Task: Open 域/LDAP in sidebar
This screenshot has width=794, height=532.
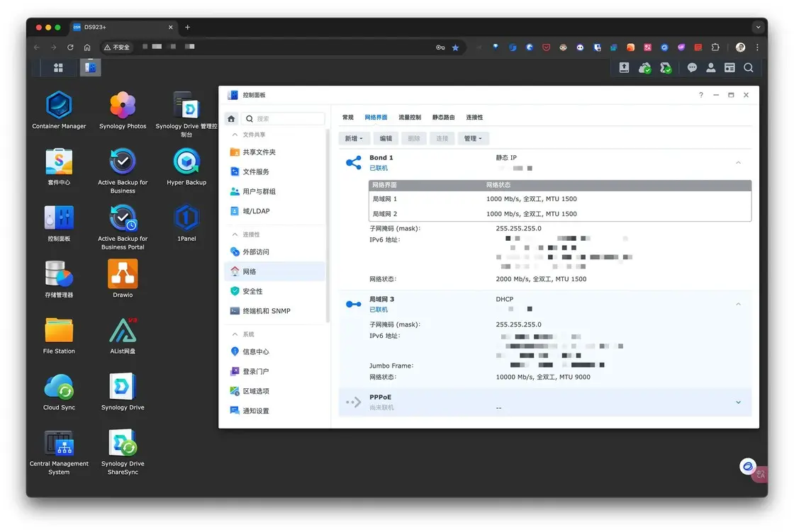Action: point(274,211)
